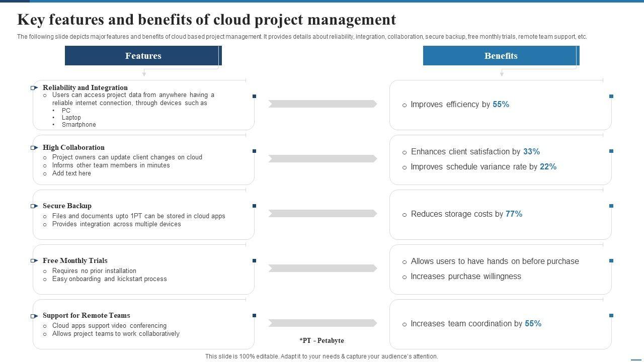Click the square marker on the storage costs box
Screen dimensions: 644x362
(611, 206)
